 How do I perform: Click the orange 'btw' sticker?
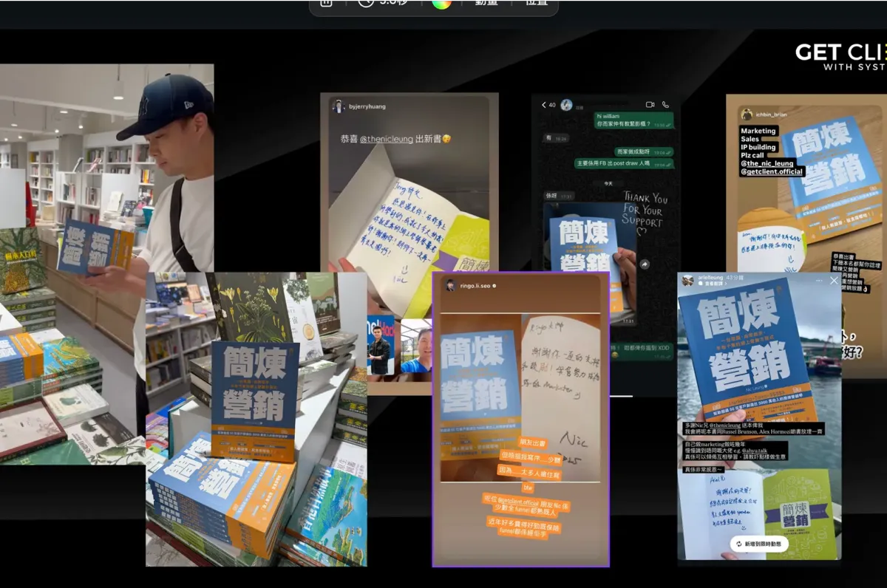(x=527, y=488)
